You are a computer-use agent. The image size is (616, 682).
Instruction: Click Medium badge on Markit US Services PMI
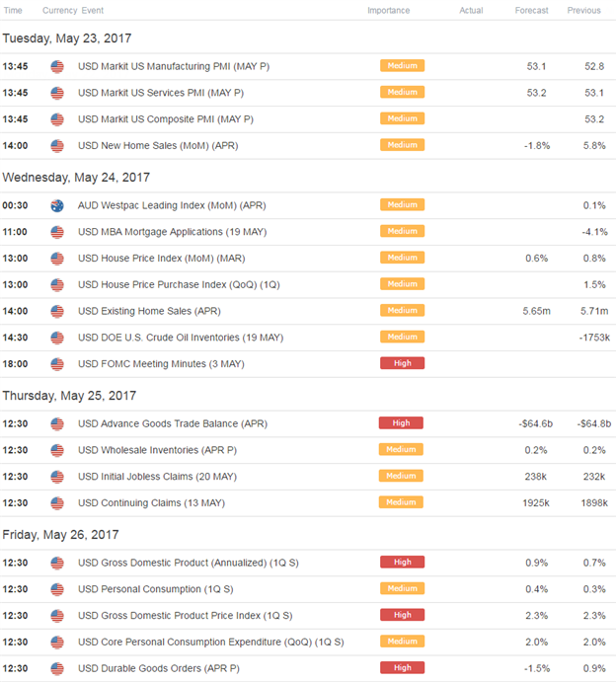[403, 92]
